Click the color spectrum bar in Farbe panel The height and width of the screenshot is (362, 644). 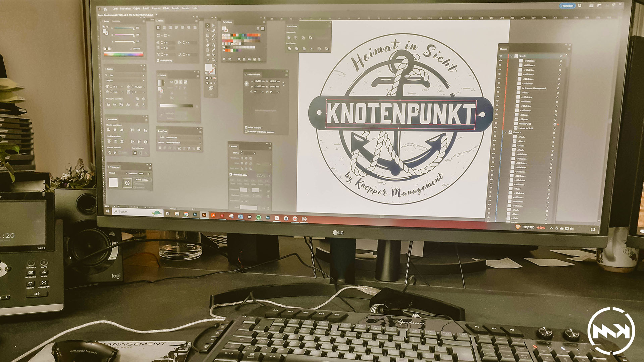point(123,54)
